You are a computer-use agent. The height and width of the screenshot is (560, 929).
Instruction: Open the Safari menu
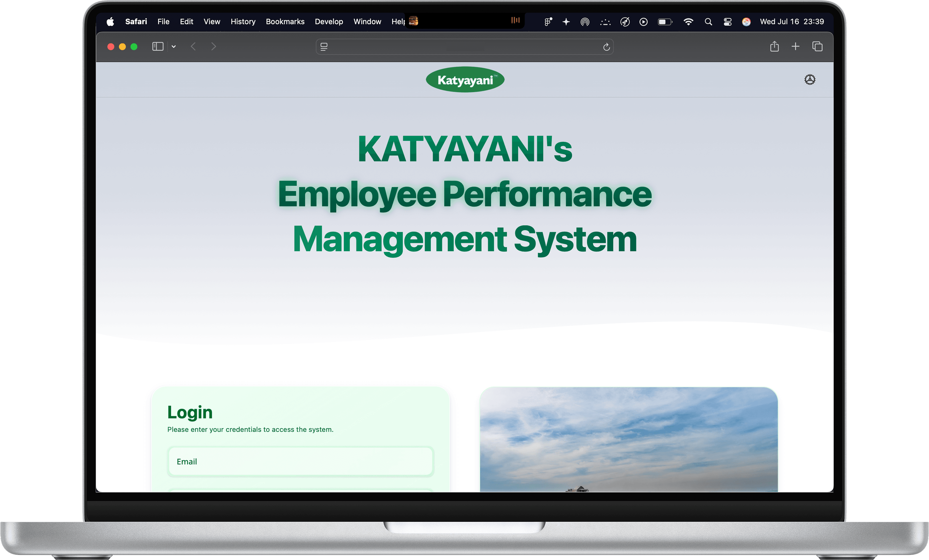[x=136, y=21]
